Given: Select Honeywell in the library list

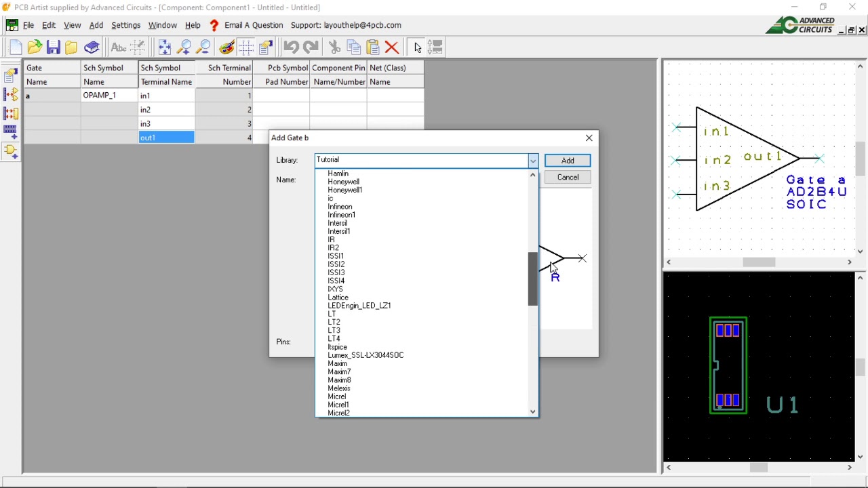Looking at the screenshot, I should [x=343, y=182].
